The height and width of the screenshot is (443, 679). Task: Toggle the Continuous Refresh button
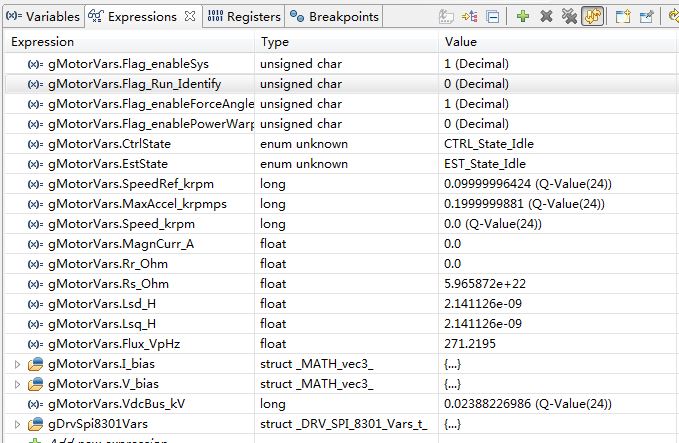[x=593, y=16]
